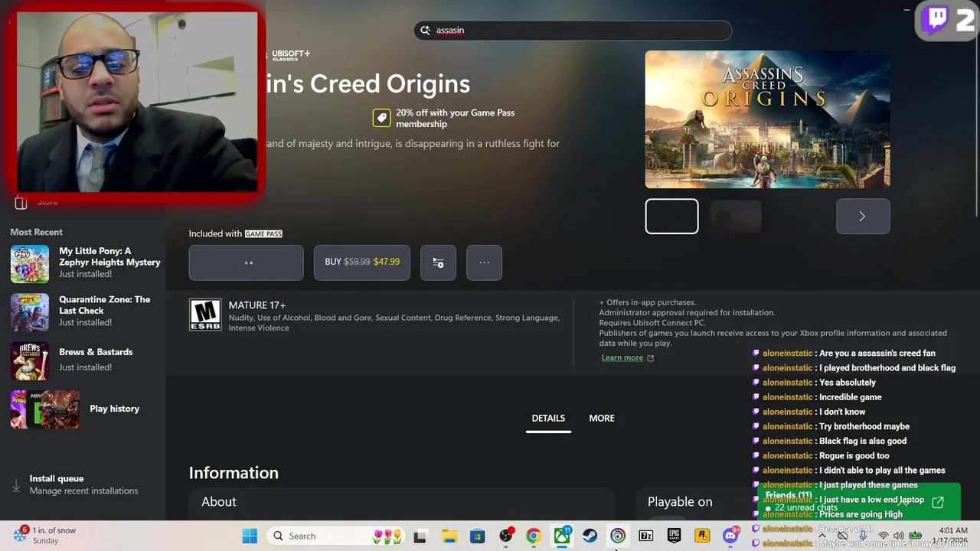
Task: Click the add to queue list icon button
Action: click(x=438, y=262)
